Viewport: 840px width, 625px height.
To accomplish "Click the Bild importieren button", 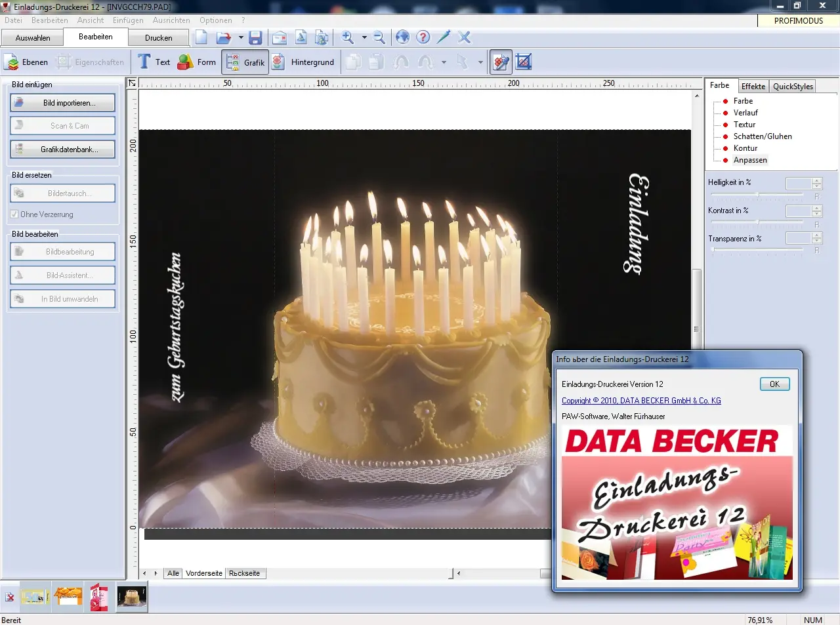I will point(62,103).
